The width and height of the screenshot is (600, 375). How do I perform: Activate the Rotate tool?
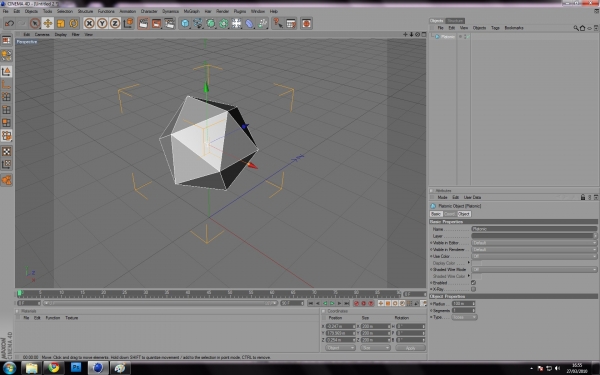tap(73, 23)
